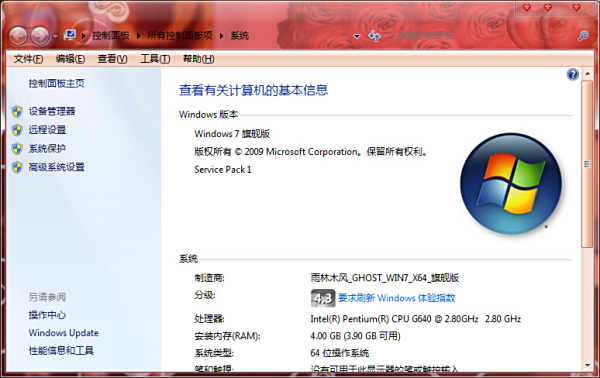The width and height of the screenshot is (600, 378).
Task: Click 要求刷新 Windows 体验指数 link
Action: (x=396, y=298)
